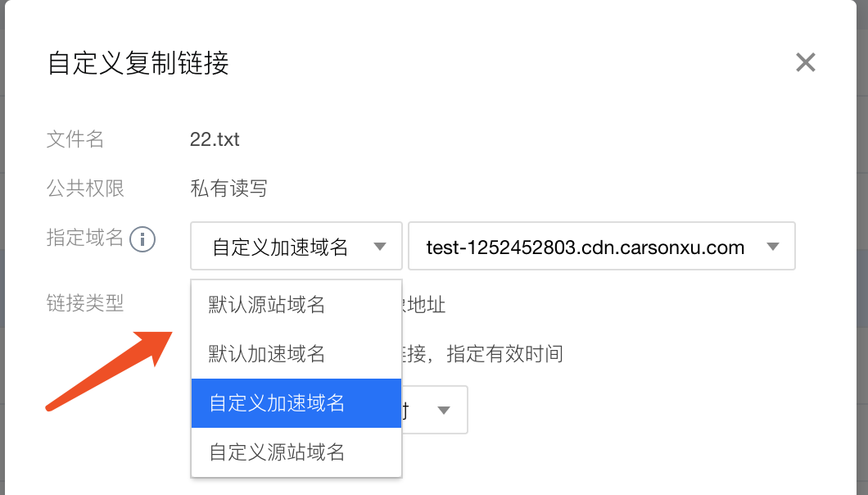Select 默认加速域名 from the domain list
868x495 pixels.
pos(262,352)
